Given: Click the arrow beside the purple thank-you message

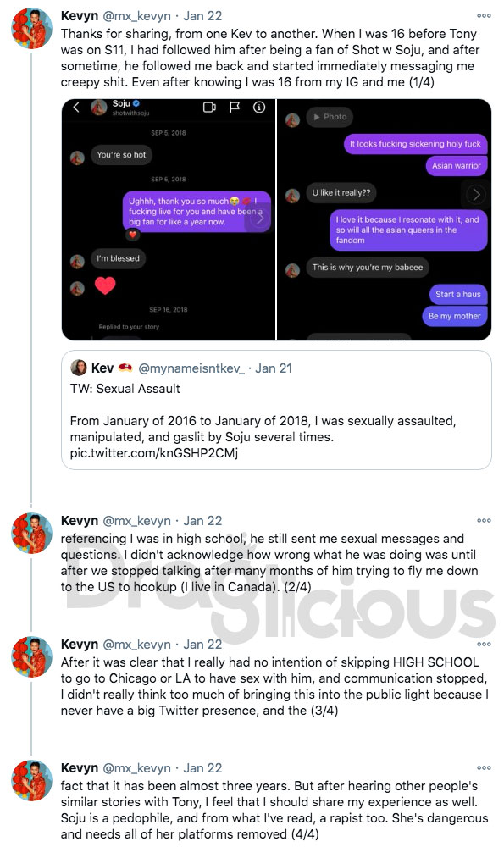Looking at the screenshot, I should [260, 219].
